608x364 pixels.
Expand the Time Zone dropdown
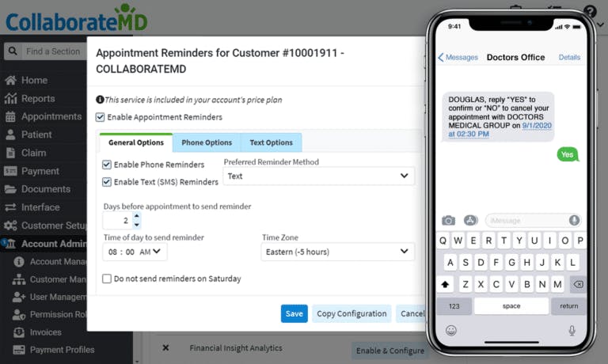pos(338,252)
